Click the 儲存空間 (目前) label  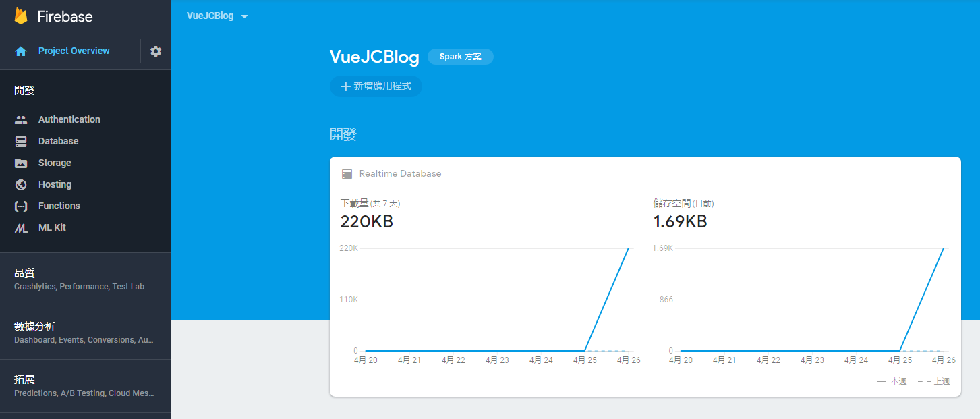683,203
